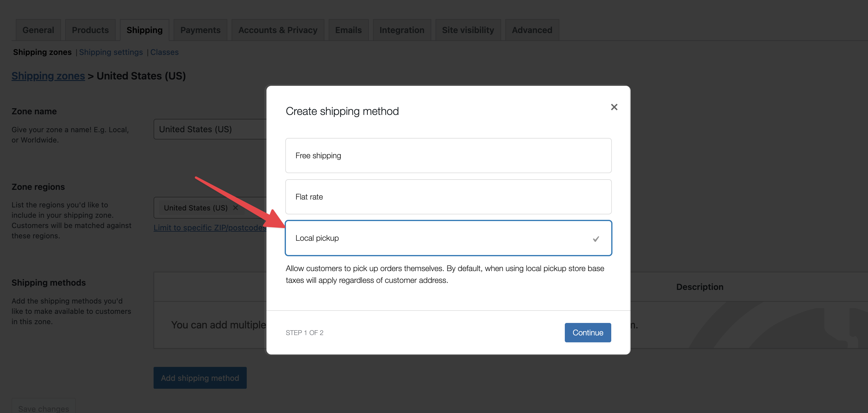Switch to the Emails tab

pyautogui.click(x=348, y=30)
